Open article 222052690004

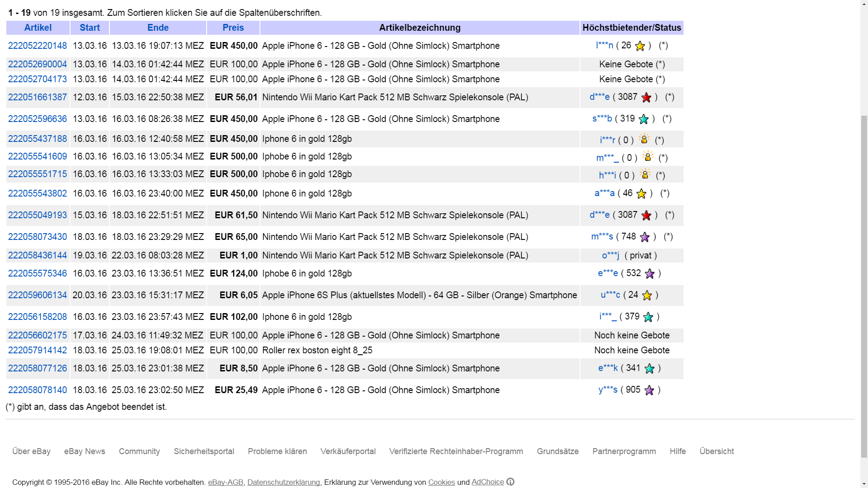point(38,64)
